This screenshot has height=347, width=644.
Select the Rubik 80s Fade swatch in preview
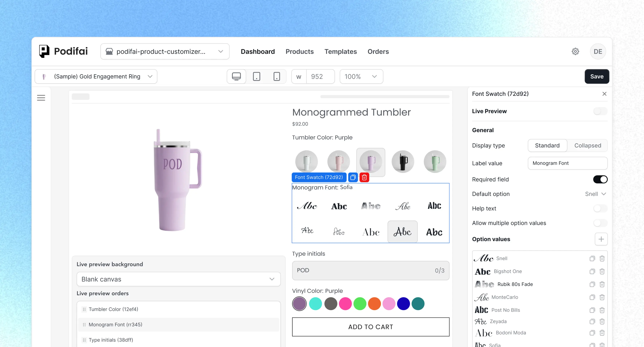tap(370, 206)
